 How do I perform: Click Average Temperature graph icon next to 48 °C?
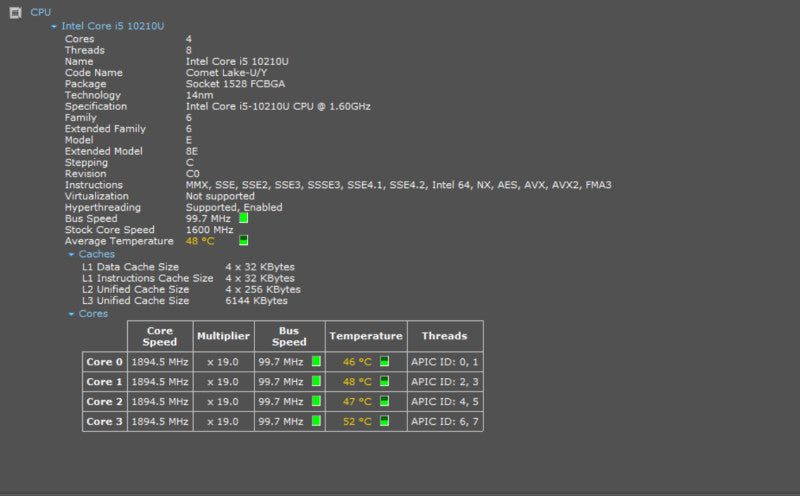point(244,240)
